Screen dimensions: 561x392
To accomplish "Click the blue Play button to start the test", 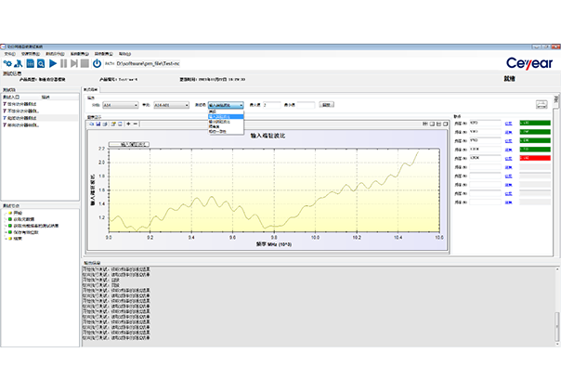I will click(52, 64).
